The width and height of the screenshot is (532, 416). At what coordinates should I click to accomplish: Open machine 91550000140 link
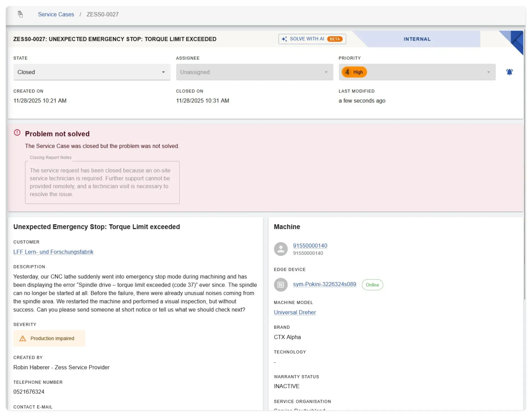310,245
